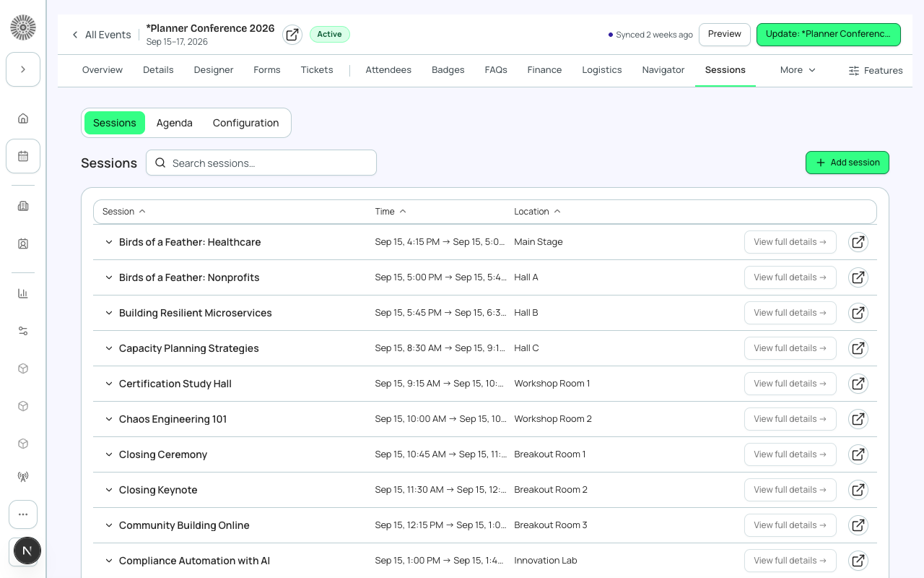Screen dimensions: 924x578
Task: Expand the sidebar with the arrow button
Action: pos(23,69)
